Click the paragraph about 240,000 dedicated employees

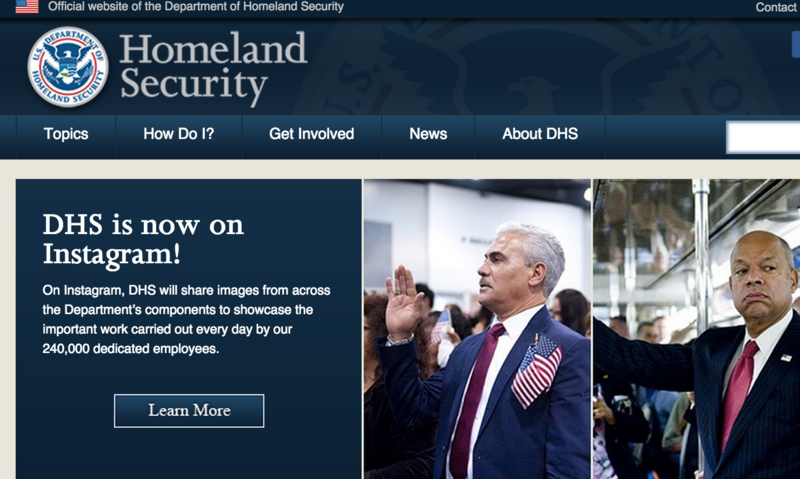pos(186,319)
